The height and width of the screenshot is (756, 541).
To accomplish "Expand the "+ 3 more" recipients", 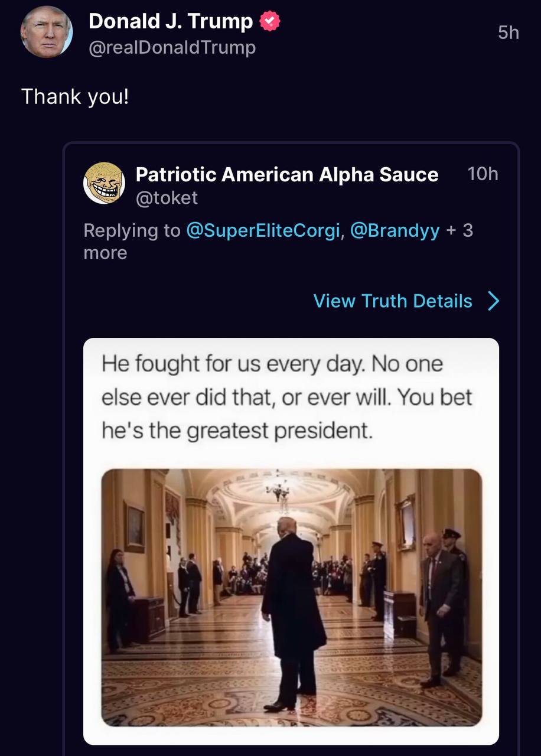I will click(x=460, y=230).
